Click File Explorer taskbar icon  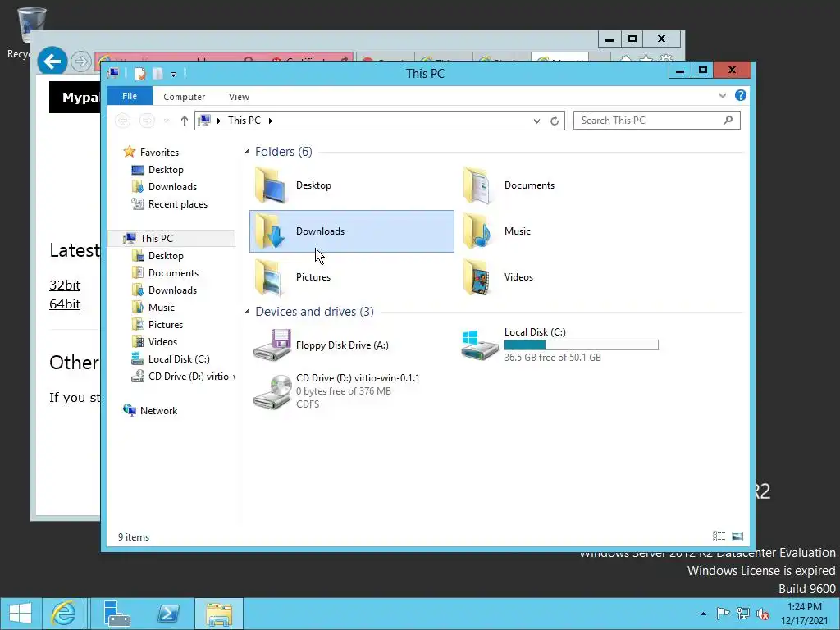(218, 614)
